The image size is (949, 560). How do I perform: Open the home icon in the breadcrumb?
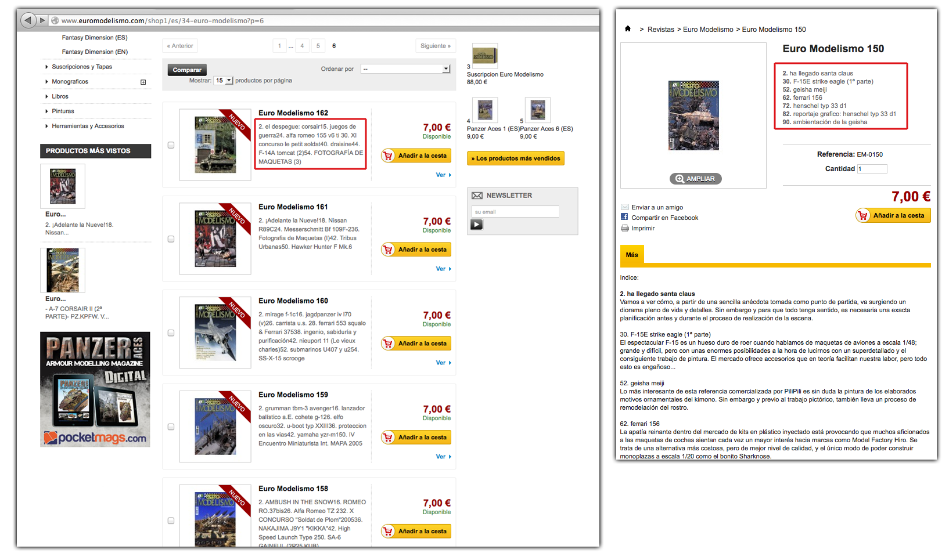coord(627,29)
